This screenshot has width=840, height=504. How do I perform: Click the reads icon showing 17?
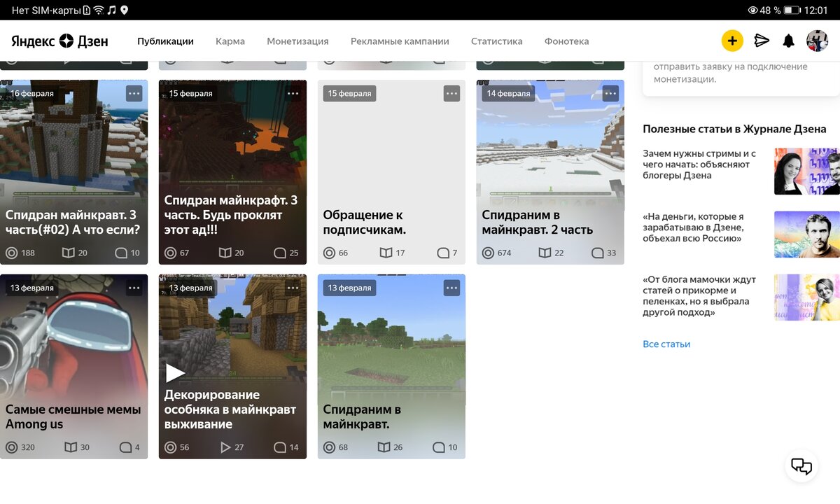tap(386, 253)
